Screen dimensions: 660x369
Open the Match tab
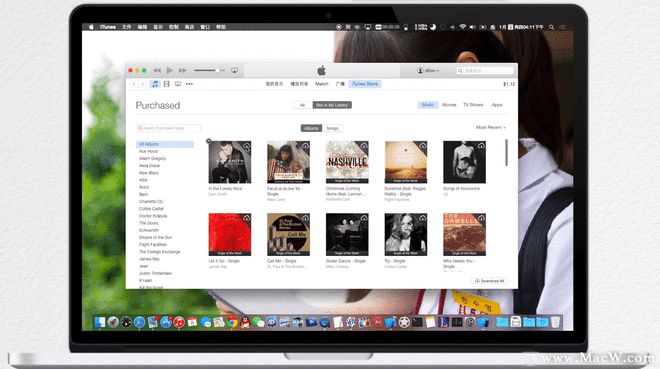pos(322,84)
